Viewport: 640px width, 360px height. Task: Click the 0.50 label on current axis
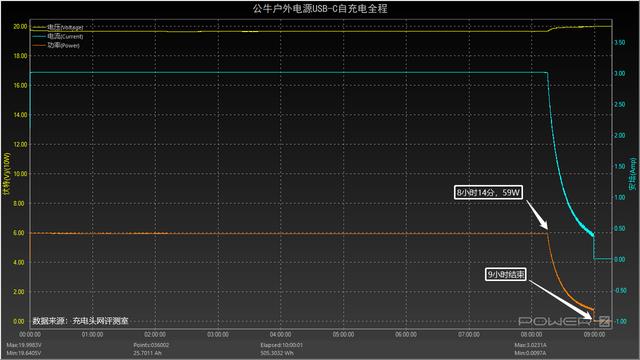(620, 229)
